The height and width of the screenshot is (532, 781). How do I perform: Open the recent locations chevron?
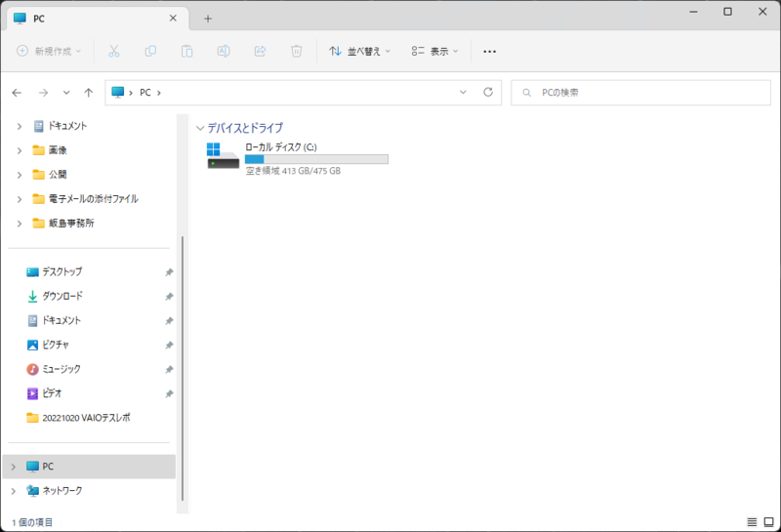pos(66,93)
